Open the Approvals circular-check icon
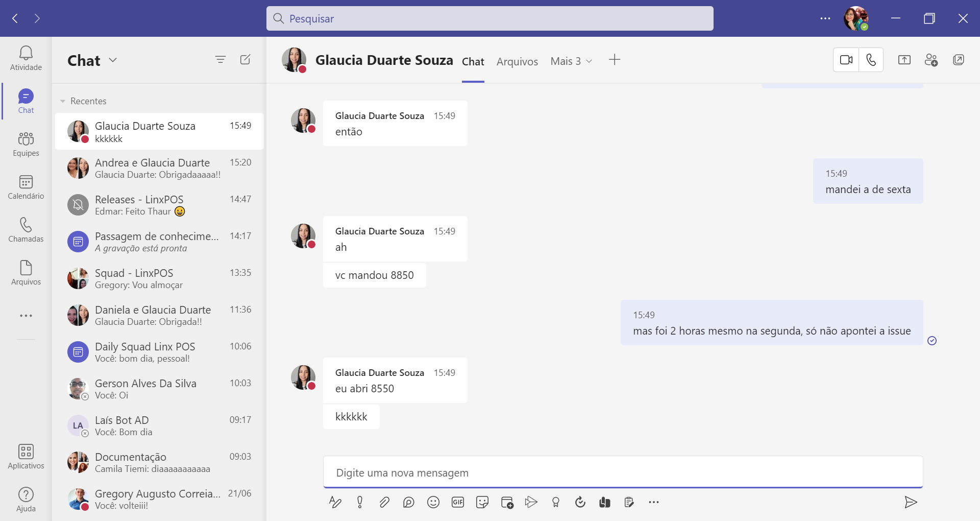The height and width of the screenshot is (521, 980). pyautogui.click(x=580, y=503)
